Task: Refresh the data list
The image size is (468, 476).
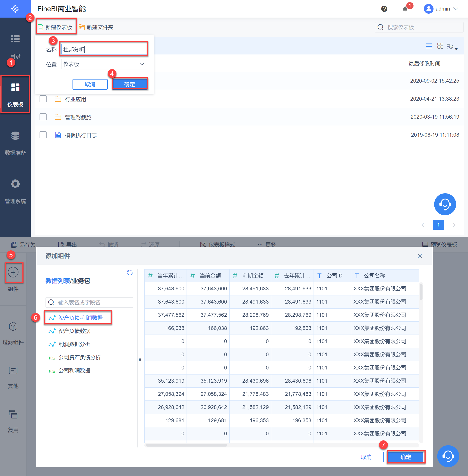Action: pos(130,273)
